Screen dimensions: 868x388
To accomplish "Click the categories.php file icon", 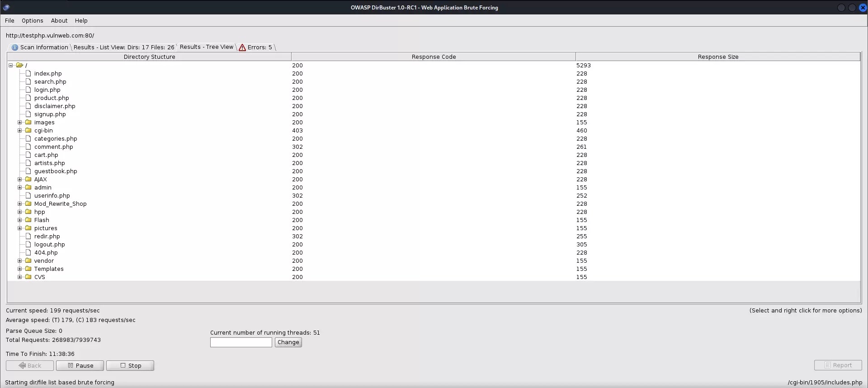I will (x=28, y=138).
